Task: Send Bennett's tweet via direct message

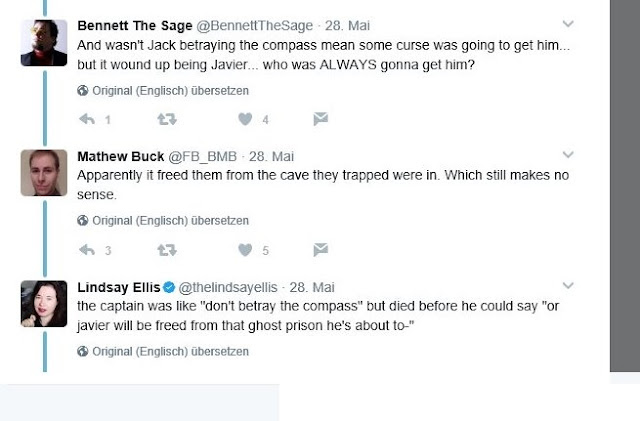Action: [x=320, y=120]
